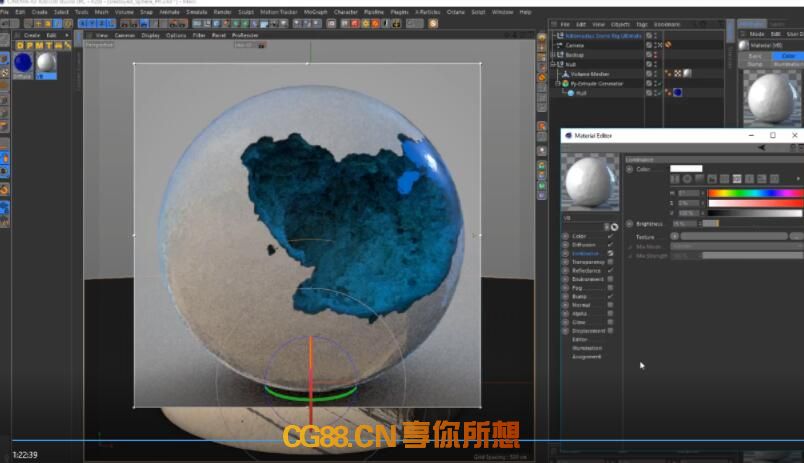The image size is (804, 463).
Task: Click the Brightness value stepper
Action: pyautogui.click(x=699, y=224)
